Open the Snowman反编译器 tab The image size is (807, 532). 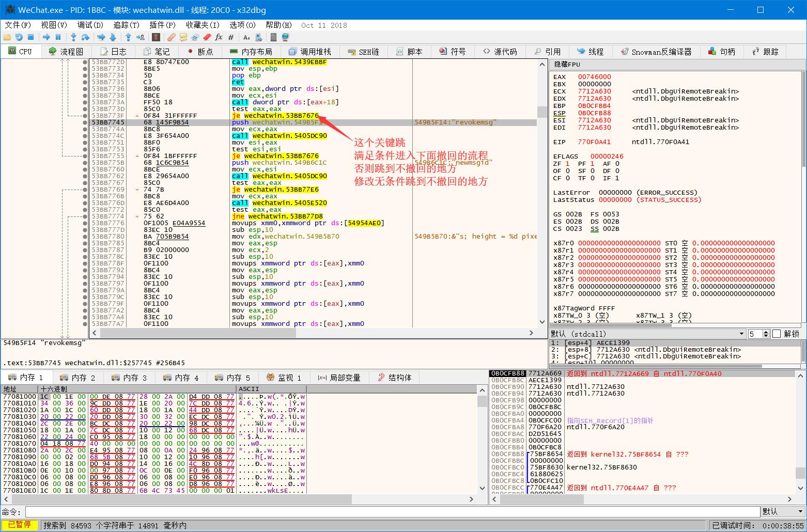pyautogui.click(x=656, y=52)
